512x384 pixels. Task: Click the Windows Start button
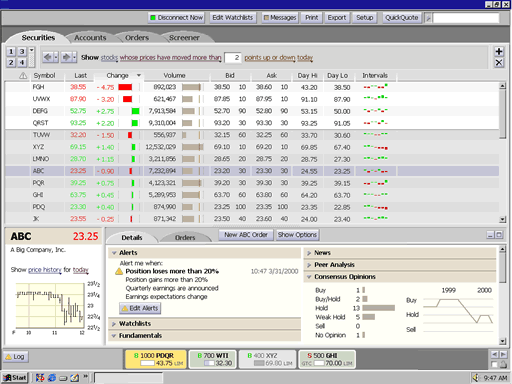click(15, 378)
